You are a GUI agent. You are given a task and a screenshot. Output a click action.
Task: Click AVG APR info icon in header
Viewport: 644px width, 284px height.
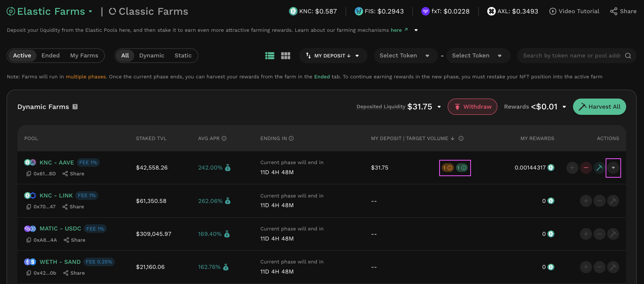tap(224, 139)
